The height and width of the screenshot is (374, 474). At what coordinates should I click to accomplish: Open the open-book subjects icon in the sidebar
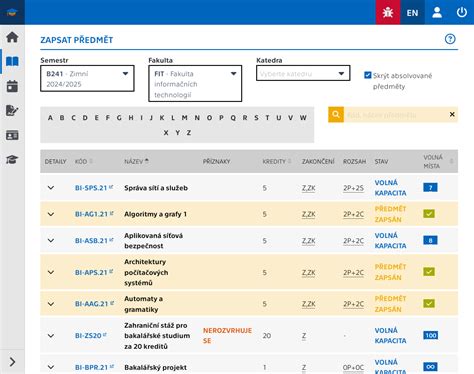[12, 61]
